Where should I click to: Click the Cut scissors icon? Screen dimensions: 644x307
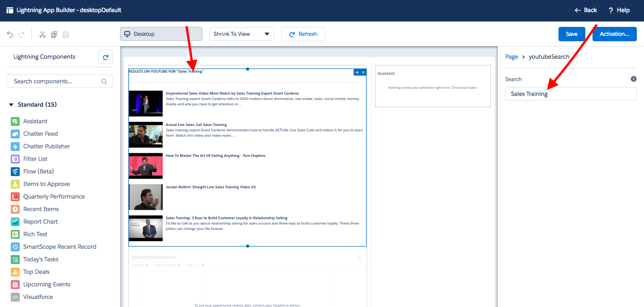click(43, 34)
